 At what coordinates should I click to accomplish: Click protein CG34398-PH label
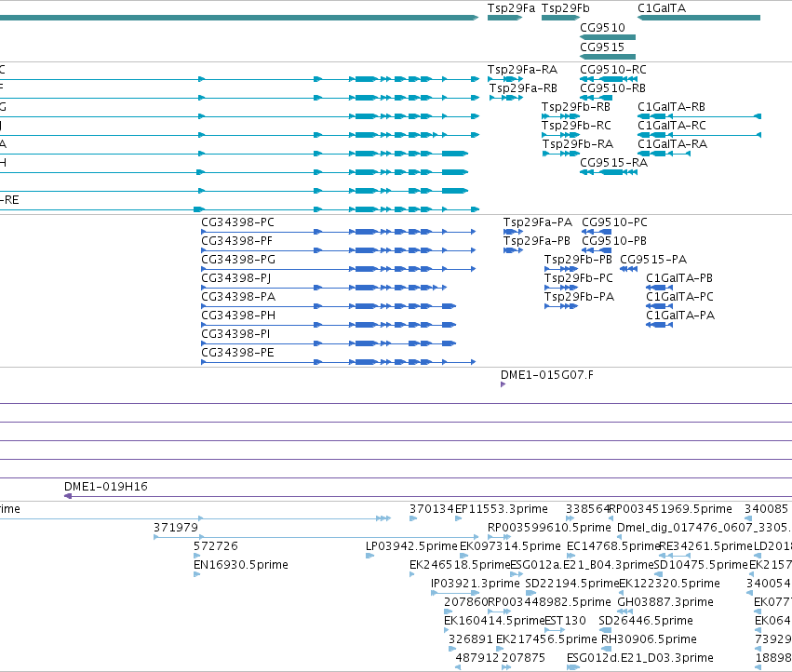tap(238, 316)
